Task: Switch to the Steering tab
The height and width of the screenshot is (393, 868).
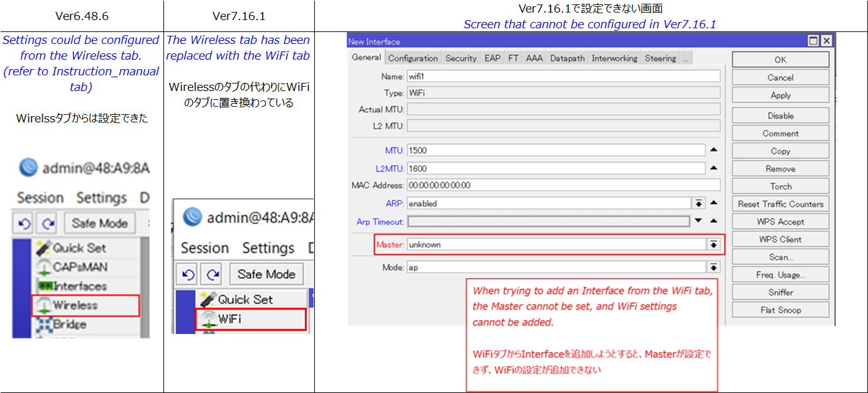Action: [660, 58]
